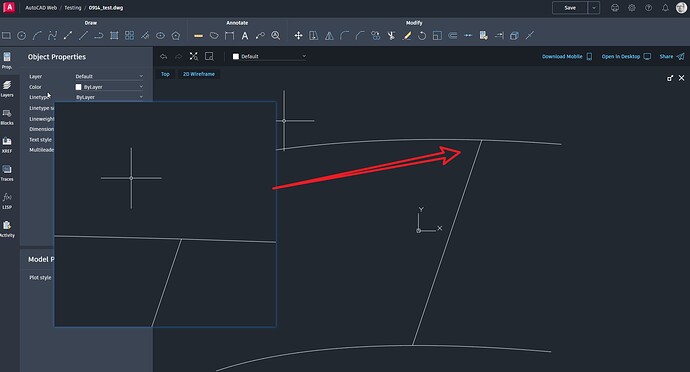Select the Hatch draw tool
Image resolution: width=690 pixels, height=372 pixels.
point(114,36)
